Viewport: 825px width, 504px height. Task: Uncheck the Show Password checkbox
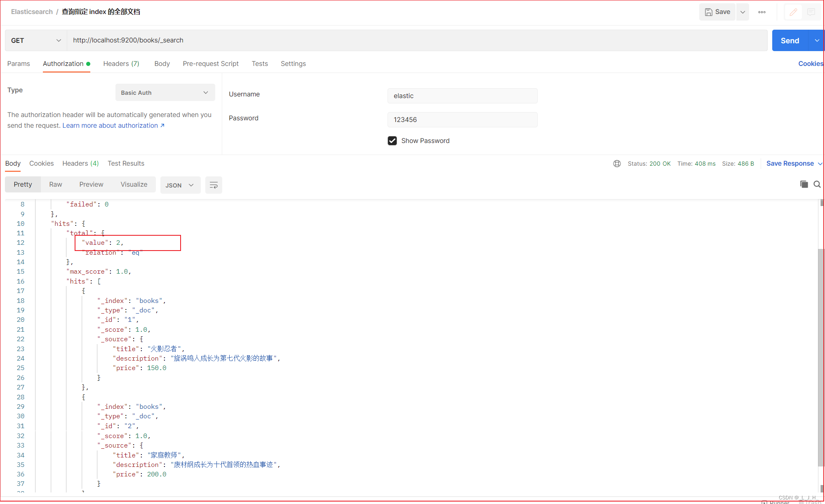click(392, 141)
